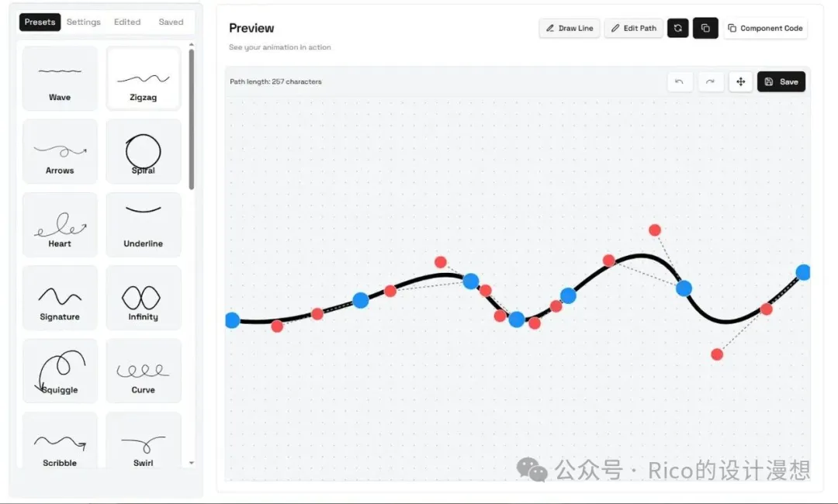Open Component Code
838x504 pixels.
pyautogui.click(x=765, y=28)
